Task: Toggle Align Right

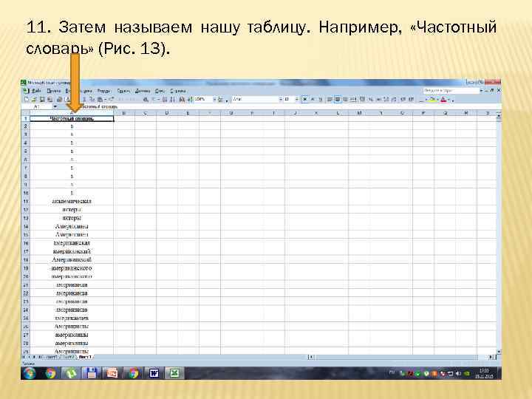Action: 345,99
